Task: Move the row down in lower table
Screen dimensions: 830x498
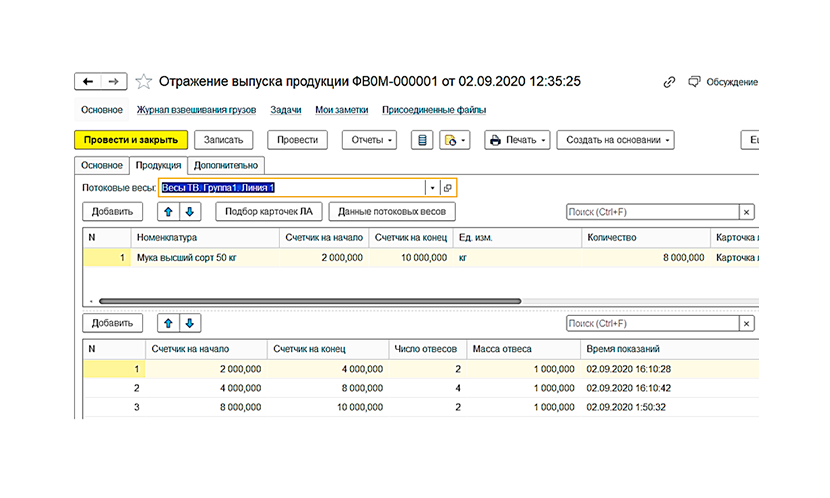Action: (189, 323)
